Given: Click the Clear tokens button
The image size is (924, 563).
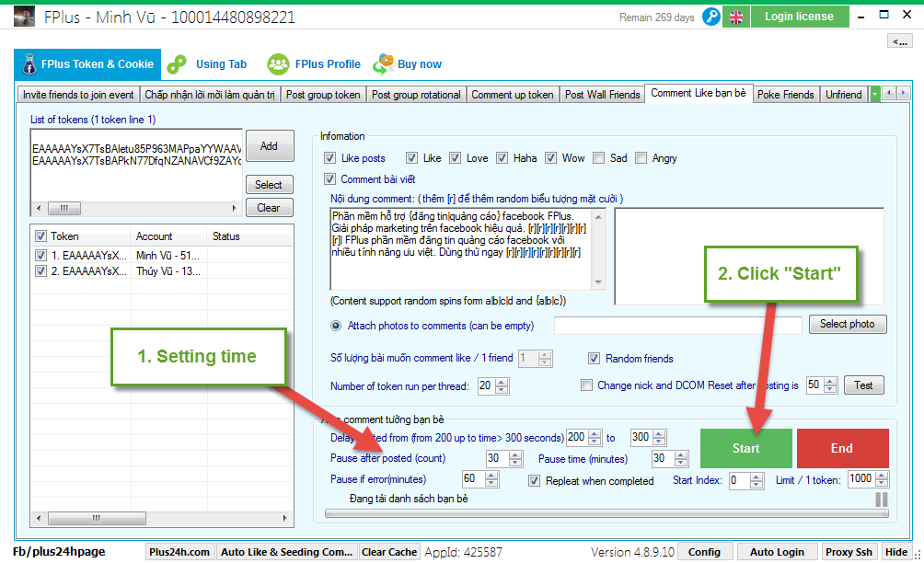Looking at the screenshot, I should (x=269, y=207).
